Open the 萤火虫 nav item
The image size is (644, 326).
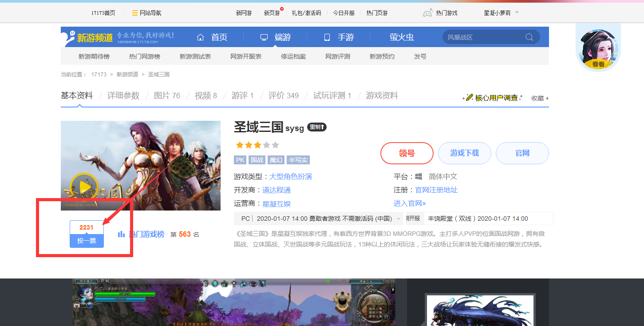(402, 37)
